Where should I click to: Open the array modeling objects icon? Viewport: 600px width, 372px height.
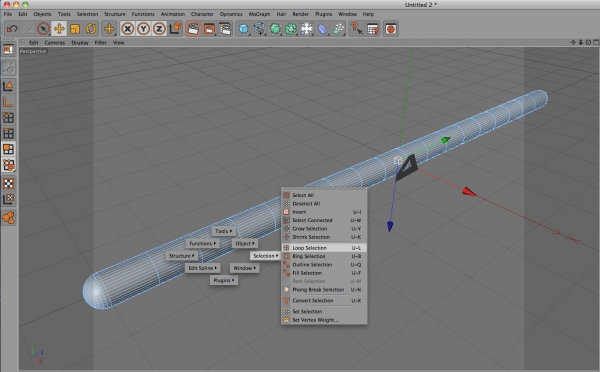[x=291, y=29]
